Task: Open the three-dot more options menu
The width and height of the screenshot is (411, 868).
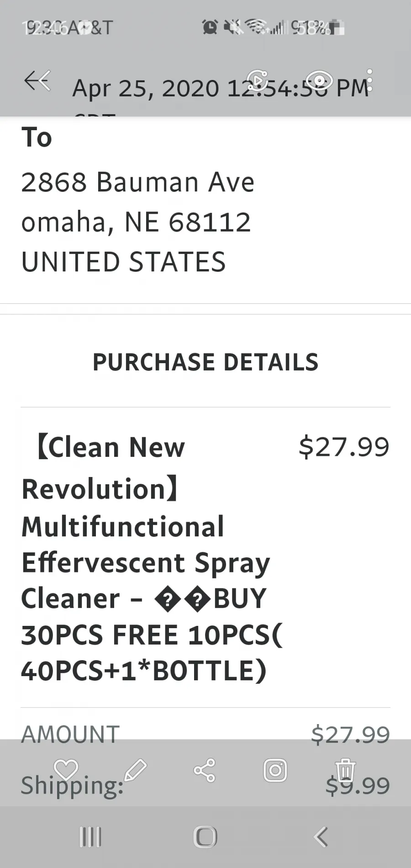Action: [369, 80]
